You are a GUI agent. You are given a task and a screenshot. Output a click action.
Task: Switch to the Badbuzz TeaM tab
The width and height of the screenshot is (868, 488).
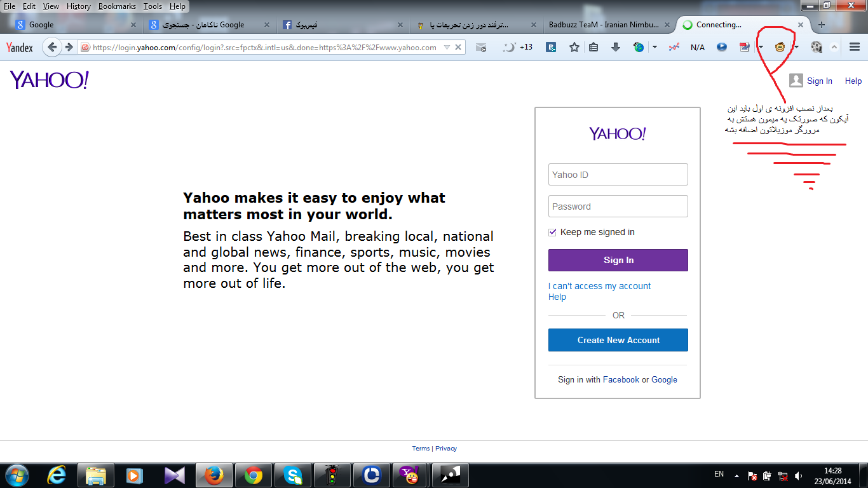[x=609, y=25]
